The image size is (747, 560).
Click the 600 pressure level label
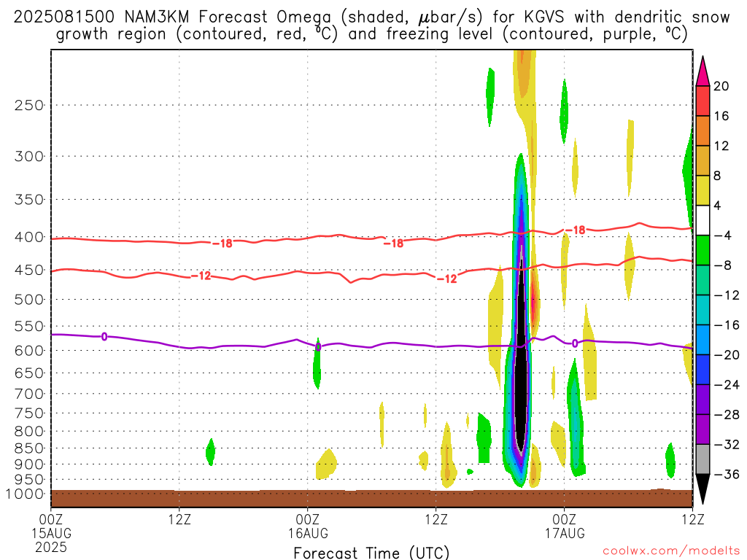click(29, 351)
